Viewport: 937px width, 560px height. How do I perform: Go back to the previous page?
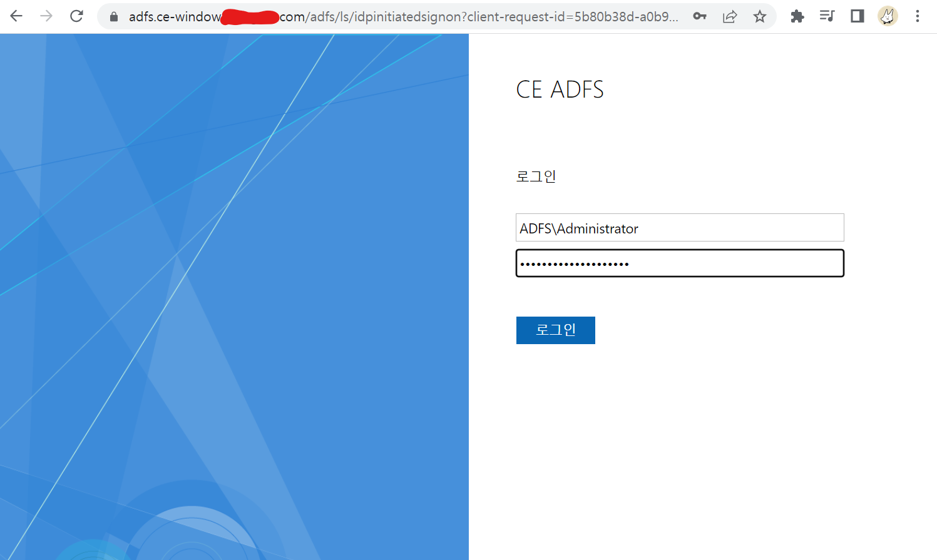click(16, 16)
